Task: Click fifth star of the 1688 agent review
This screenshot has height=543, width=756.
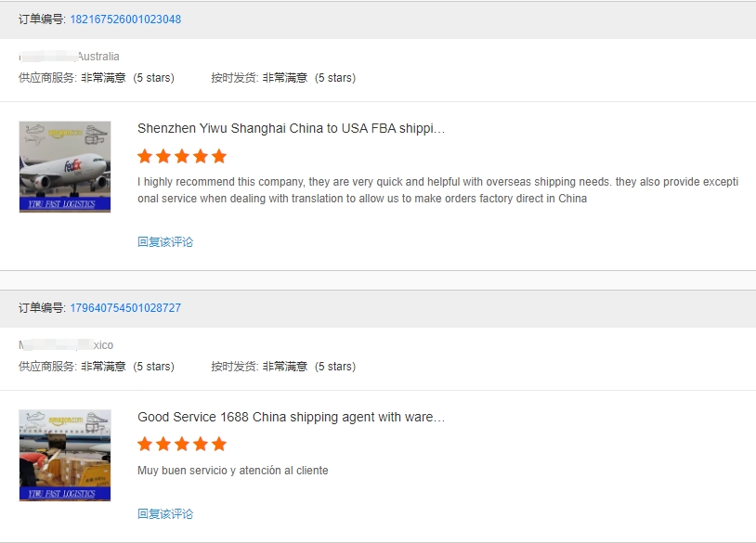Action: 219,444
